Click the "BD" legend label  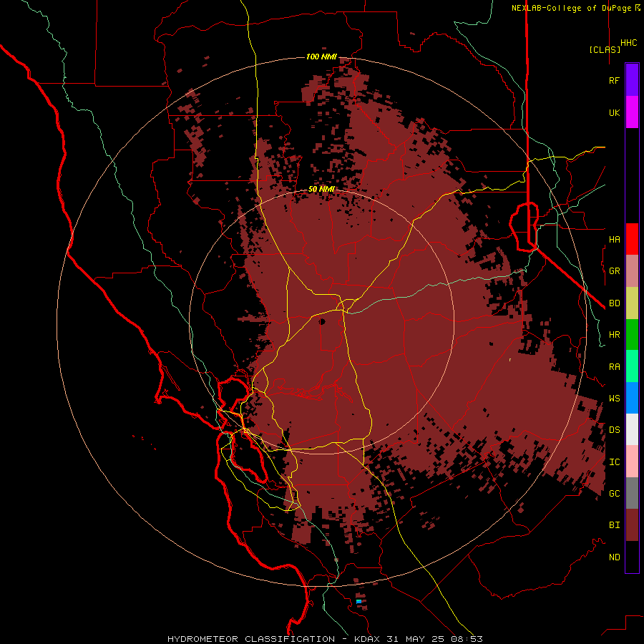click(614, 303)
